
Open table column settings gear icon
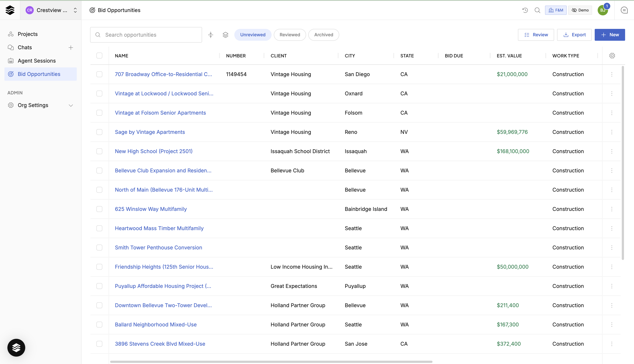tap(612, 56)
